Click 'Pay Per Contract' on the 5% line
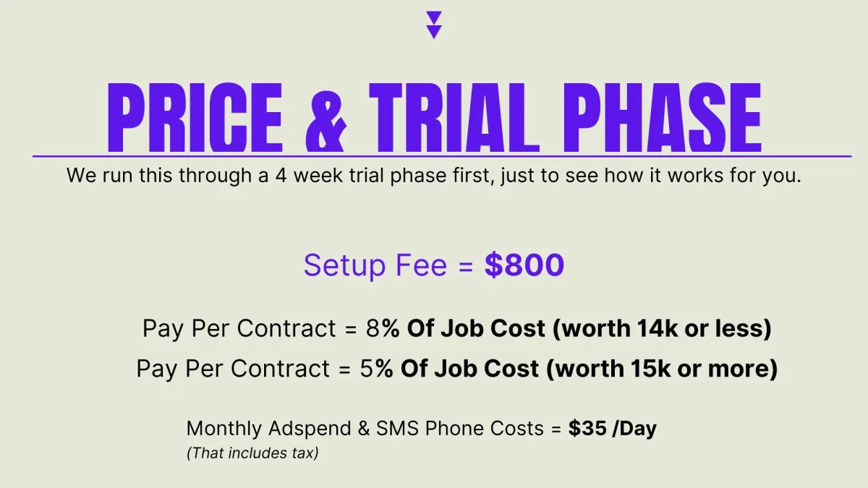Screen dimensions: 868x488 point(234,369)
